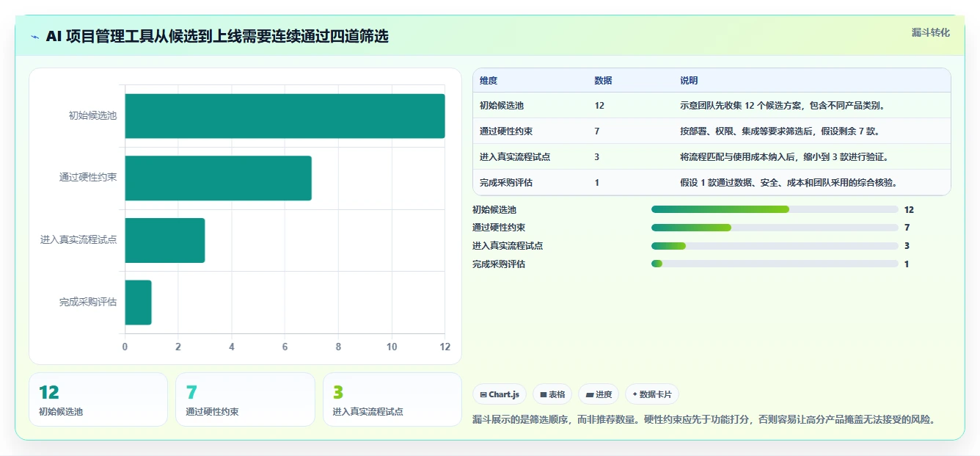
Task: Pick the 完成采购评估 bar in the chart
Action: coord(138,302)
